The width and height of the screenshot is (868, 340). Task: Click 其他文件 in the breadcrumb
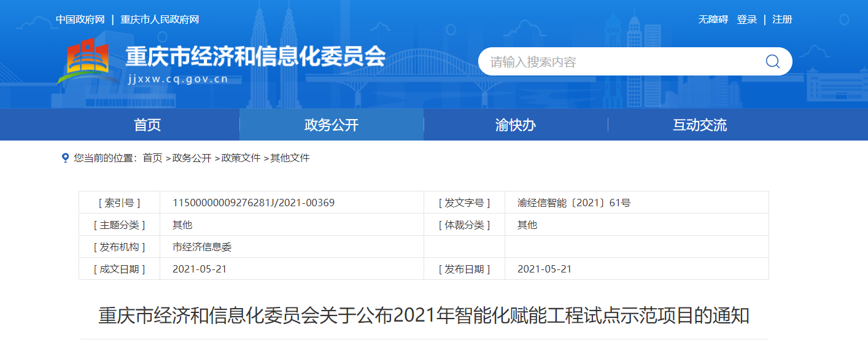[290, 158]
